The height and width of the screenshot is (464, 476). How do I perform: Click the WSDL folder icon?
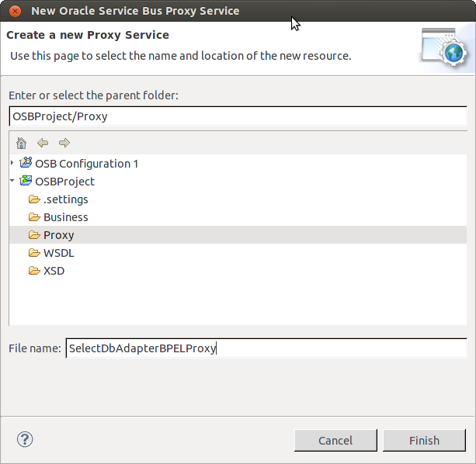point(34,253)
